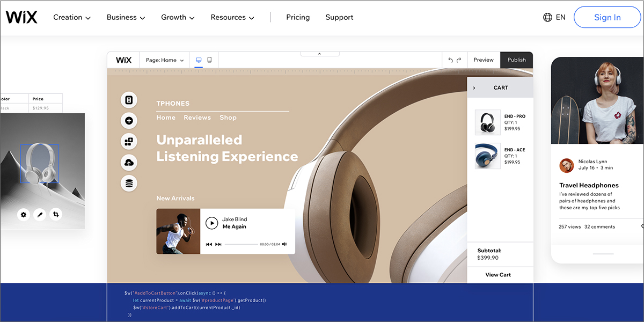Viewport: 644px width, 322px height.
Task: Select the crop icon on image
Action: coord(55,215)
